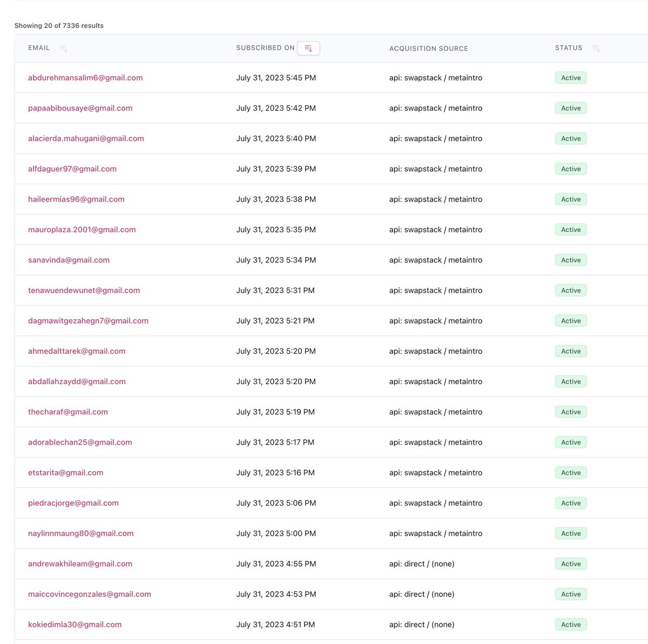Click 'api: direct / (none)' for maiccovincegonzales
This screenshot has width=648, height=644.
pos(422,594)
